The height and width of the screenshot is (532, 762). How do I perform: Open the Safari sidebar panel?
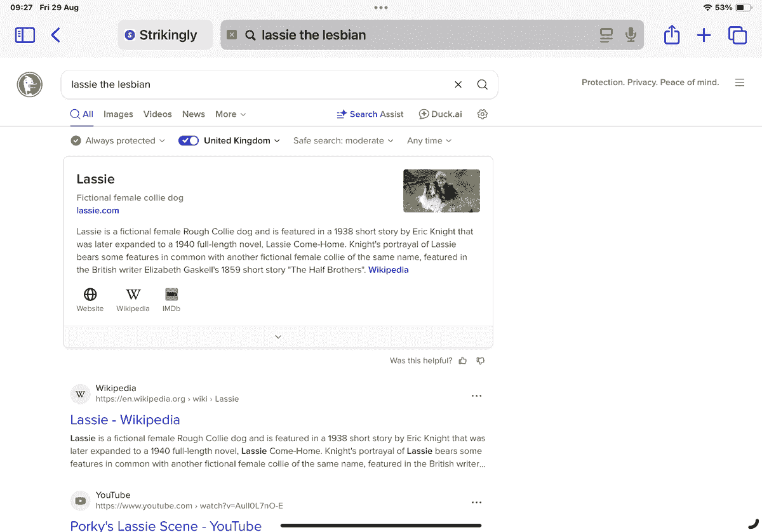(25, 35)
